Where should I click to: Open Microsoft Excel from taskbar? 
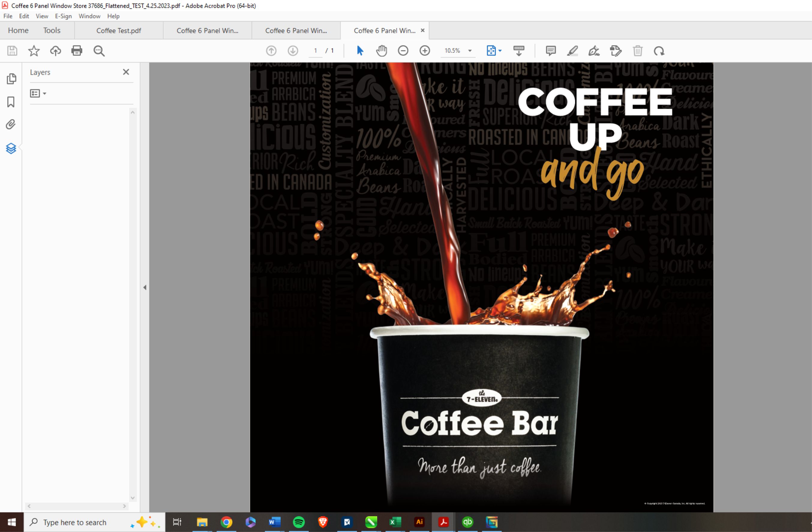point(395,522)
